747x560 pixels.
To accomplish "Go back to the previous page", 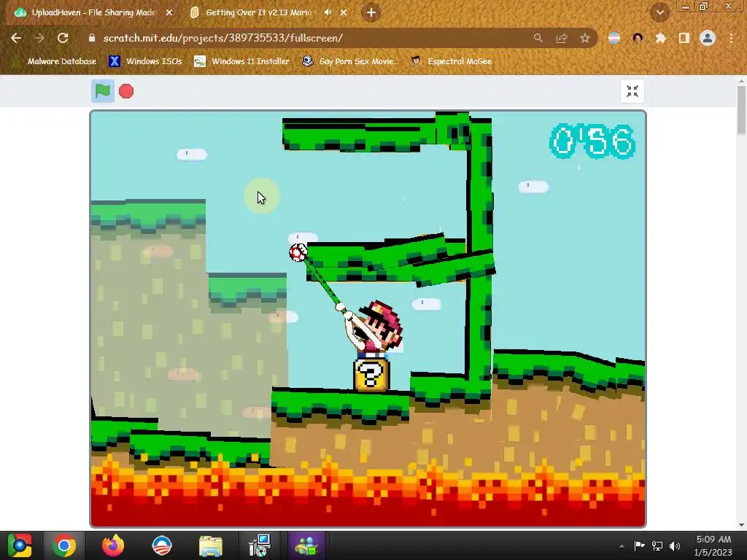I will click(x=16, y=38).
